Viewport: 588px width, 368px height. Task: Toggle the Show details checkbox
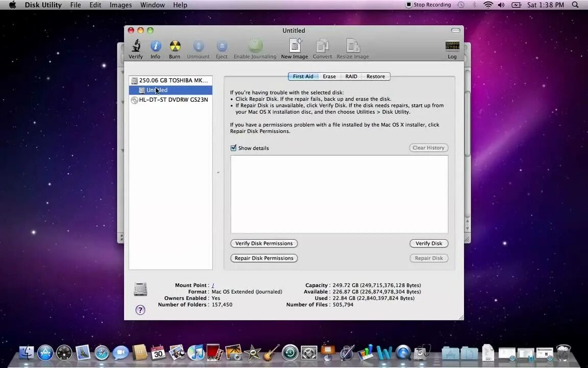[234, 148]
